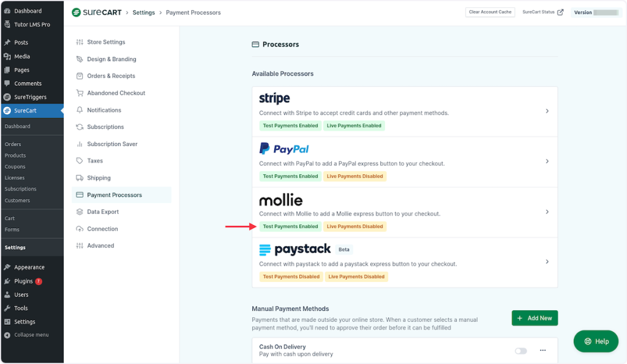Click the Add New manual payment button

click(x=534, y=318)
